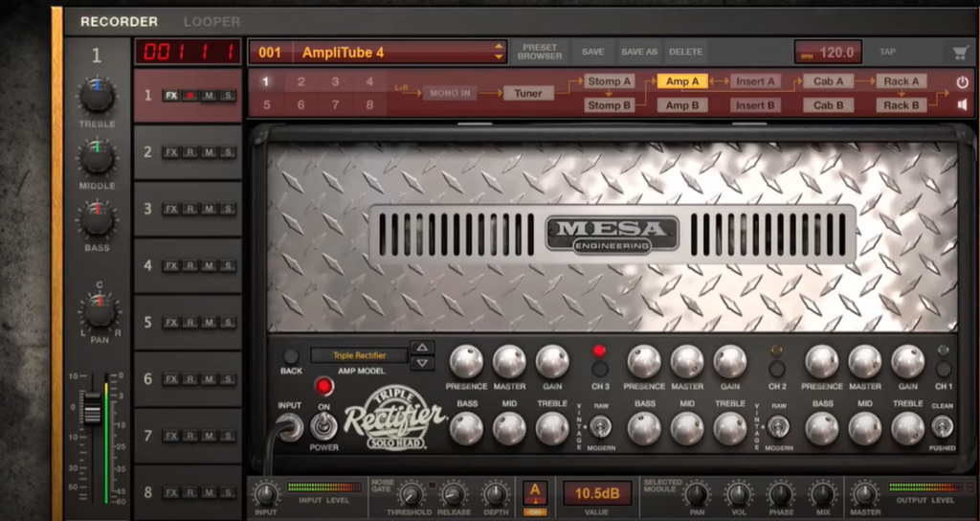Select amp channel CH 3 button

[x=600, y=369]
